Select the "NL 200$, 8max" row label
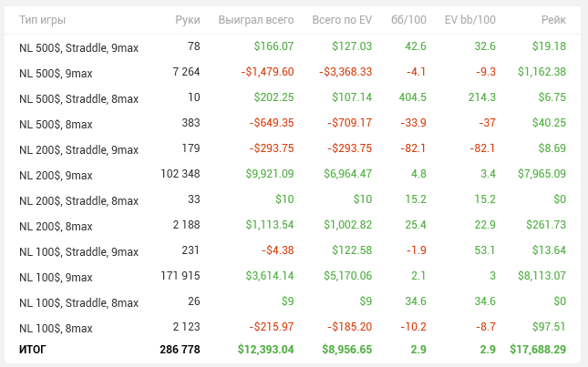Screen dimensions: 588x367 click(56, 226)
